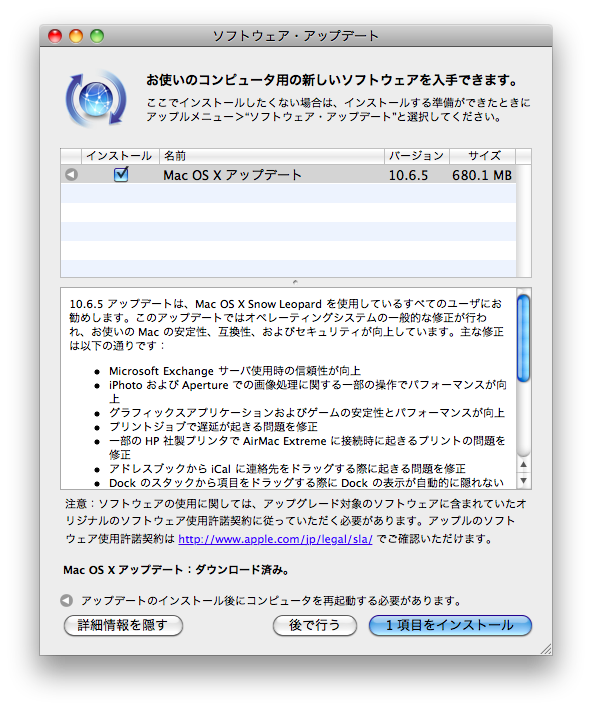Open the apple.com/jp/legal/sla license link

pyautogui.click(x=275, y=539)
